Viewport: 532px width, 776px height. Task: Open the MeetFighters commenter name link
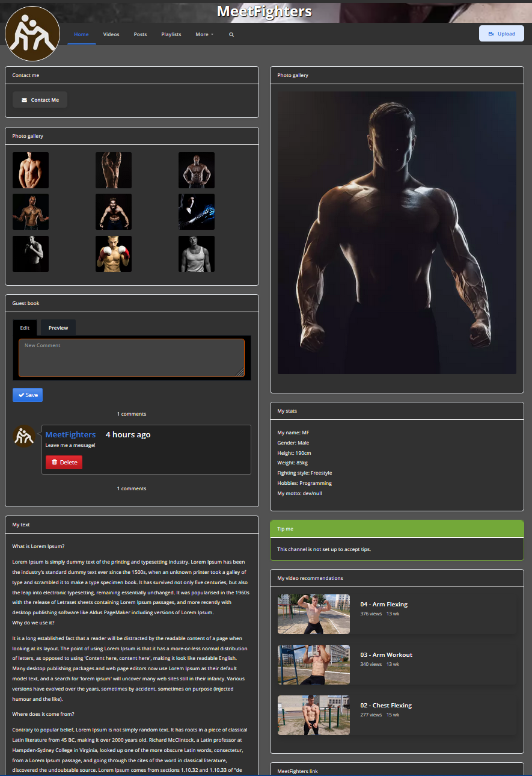click(x=70, y=434)
